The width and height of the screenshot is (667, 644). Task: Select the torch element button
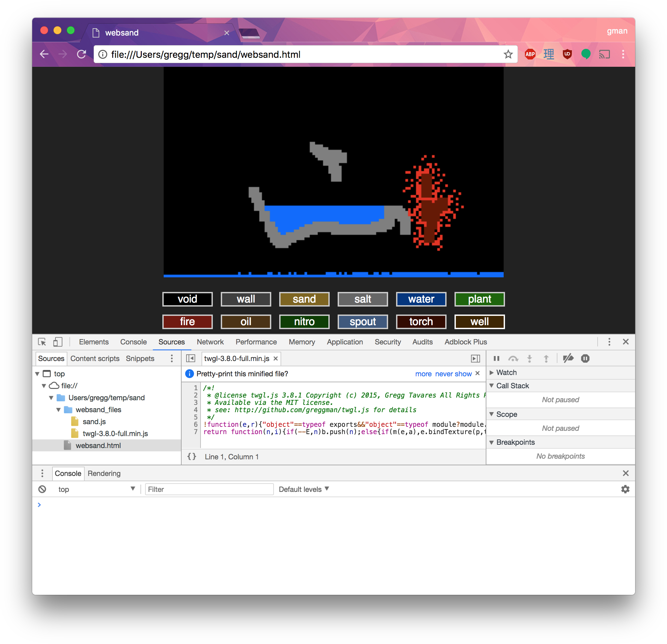(x=421, y=322)
